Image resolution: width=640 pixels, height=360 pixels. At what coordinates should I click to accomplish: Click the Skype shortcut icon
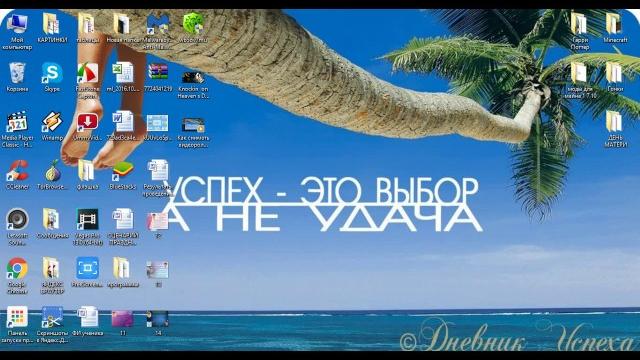coord(52,73)
